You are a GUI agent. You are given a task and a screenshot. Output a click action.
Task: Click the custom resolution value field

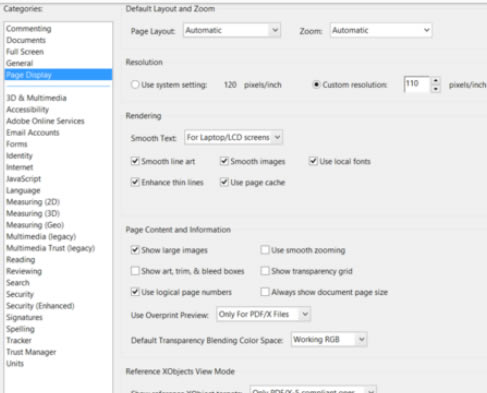tap(417, 84)
